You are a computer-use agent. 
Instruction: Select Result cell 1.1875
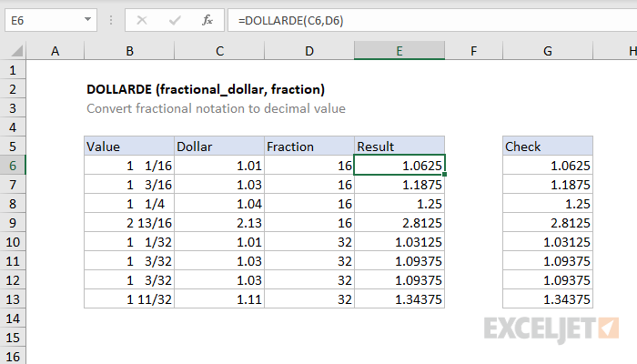[x=399, y=185]
